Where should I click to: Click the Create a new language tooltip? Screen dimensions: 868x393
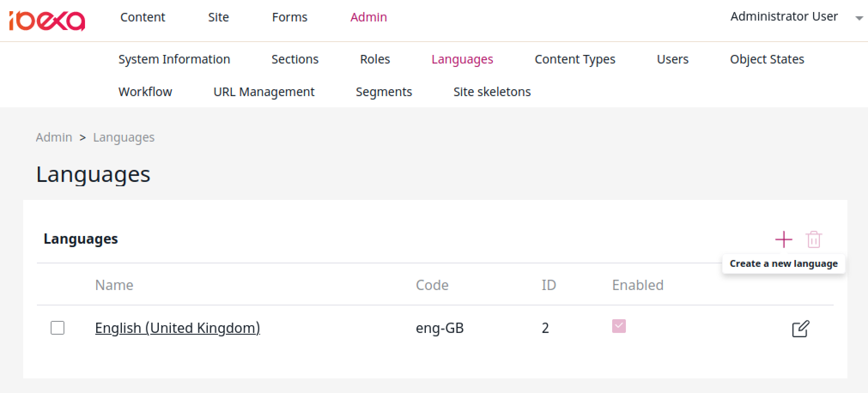783,263
